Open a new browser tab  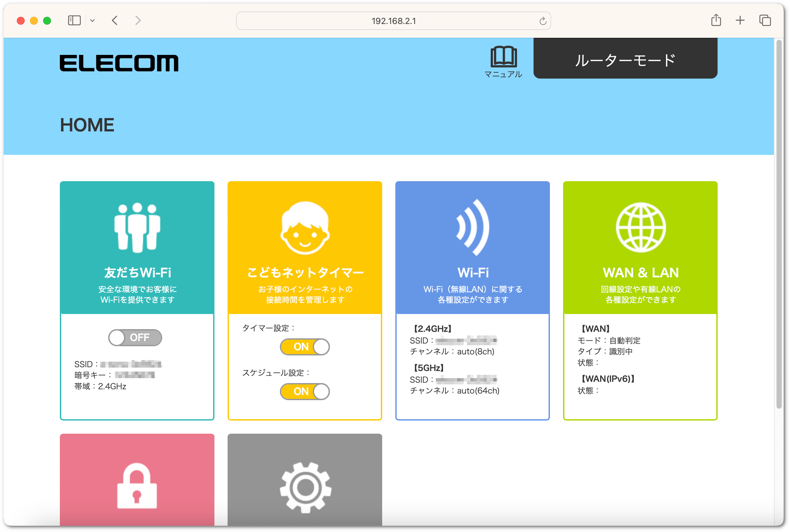click(740, 21)
